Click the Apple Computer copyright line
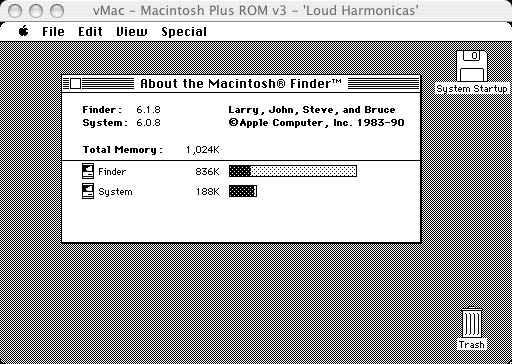 pyautogui.click(x=316, y=123)
